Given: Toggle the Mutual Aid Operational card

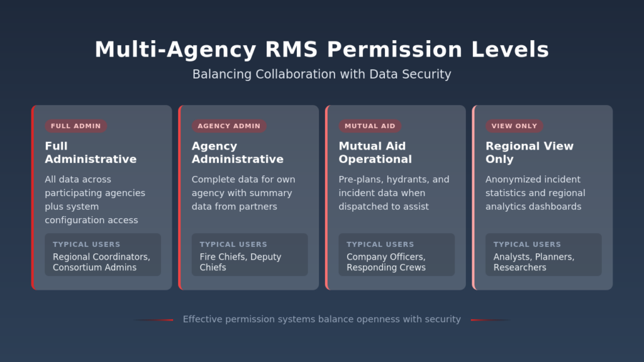Looking at the screenshot, I should point(396,197).
